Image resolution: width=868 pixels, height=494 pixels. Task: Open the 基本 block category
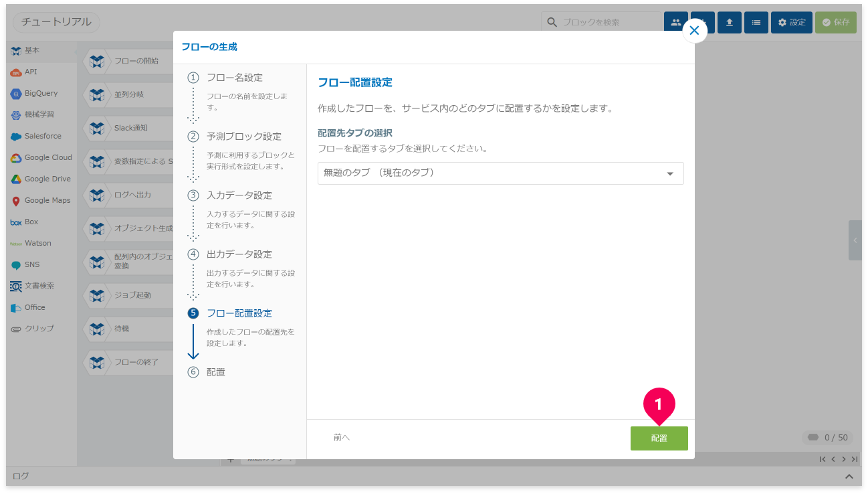(x=41, y=50)
